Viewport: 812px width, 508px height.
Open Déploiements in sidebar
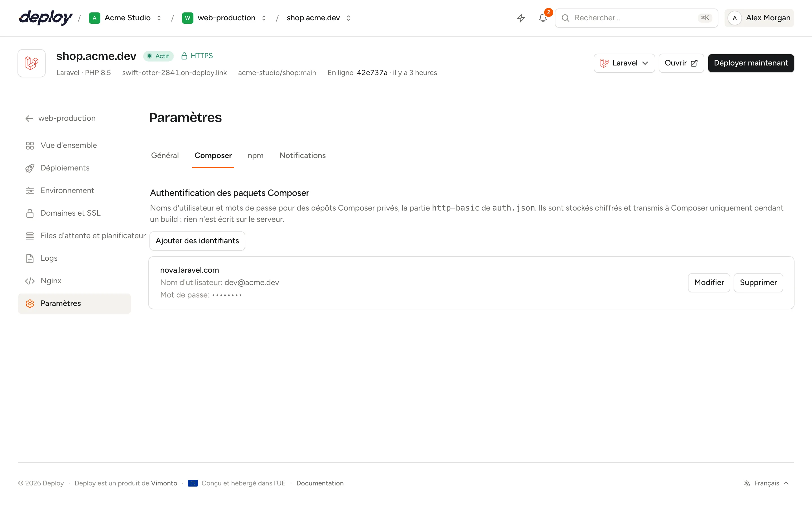click(74, 168)
